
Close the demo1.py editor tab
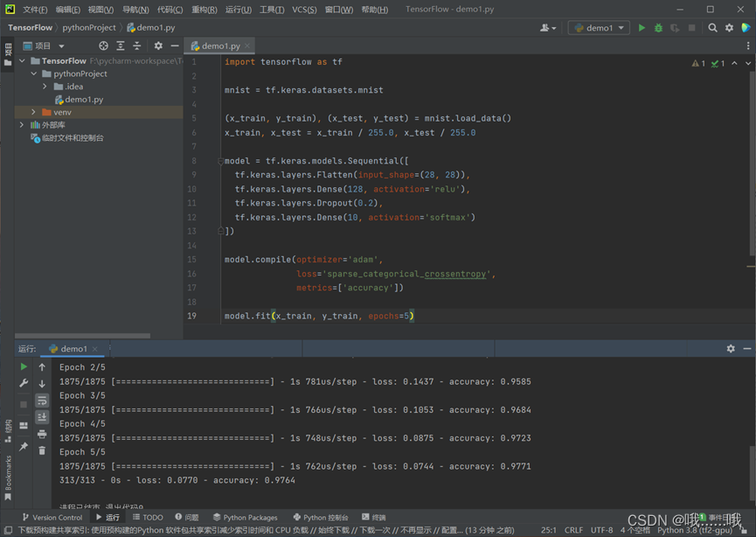click(247, 45)
